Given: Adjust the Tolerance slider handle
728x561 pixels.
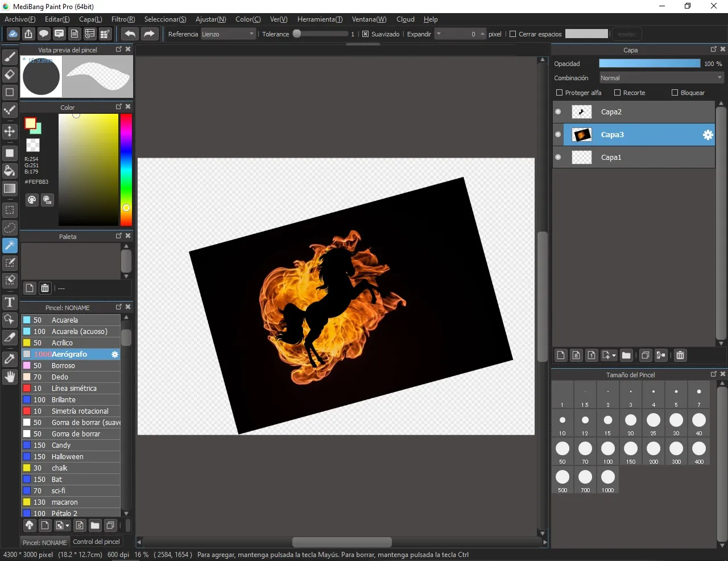Looking at the screenshot, I should [x=297, y=34].
